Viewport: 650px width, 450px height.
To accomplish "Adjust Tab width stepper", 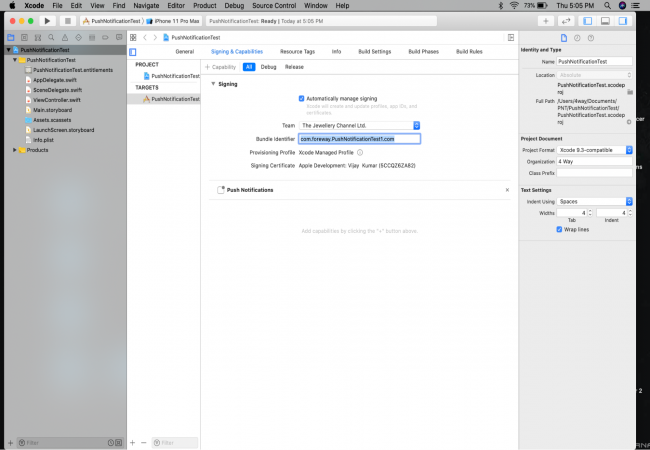I will coord(590,213).
